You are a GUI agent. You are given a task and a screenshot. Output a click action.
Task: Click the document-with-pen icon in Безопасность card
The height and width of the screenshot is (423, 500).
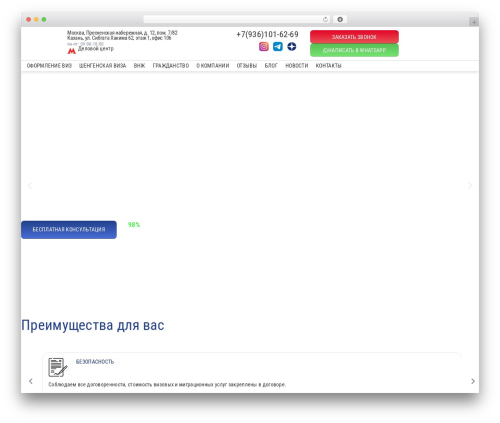point(58,367)
